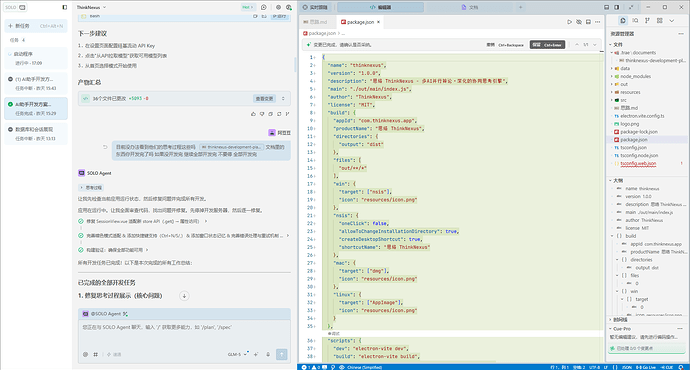Image resolution: width=690 pixels, height=370 pixels.
Task: Open the extensions view icon
Action: [x=660, y=21]
